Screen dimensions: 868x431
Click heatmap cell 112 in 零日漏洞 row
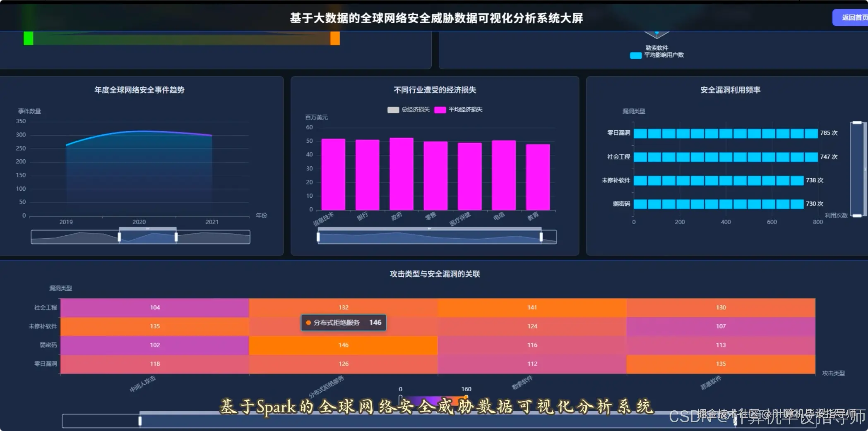coord(532,364)
